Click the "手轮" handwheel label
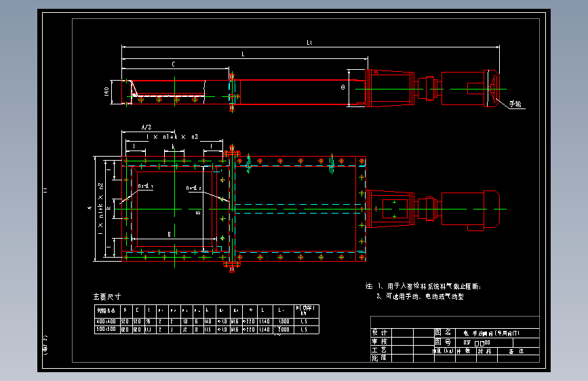Screen dimensions: 588x381 (515, 104)
